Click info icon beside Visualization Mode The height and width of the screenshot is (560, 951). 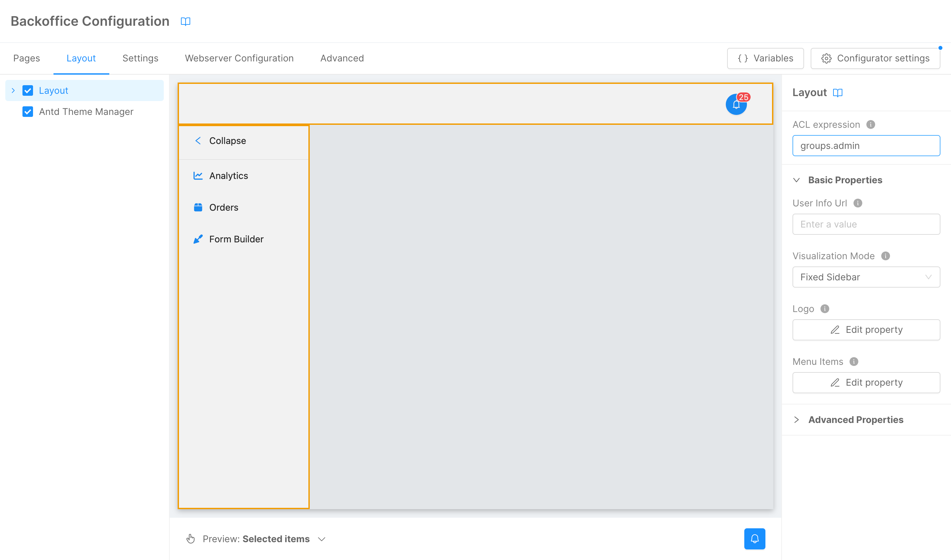(x=885, y=256)
